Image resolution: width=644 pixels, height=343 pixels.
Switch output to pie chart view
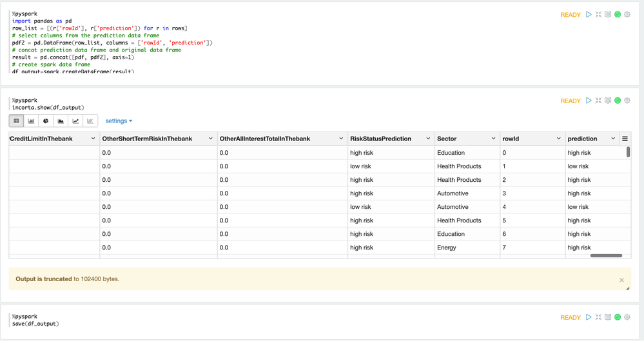tap(46, 121)
